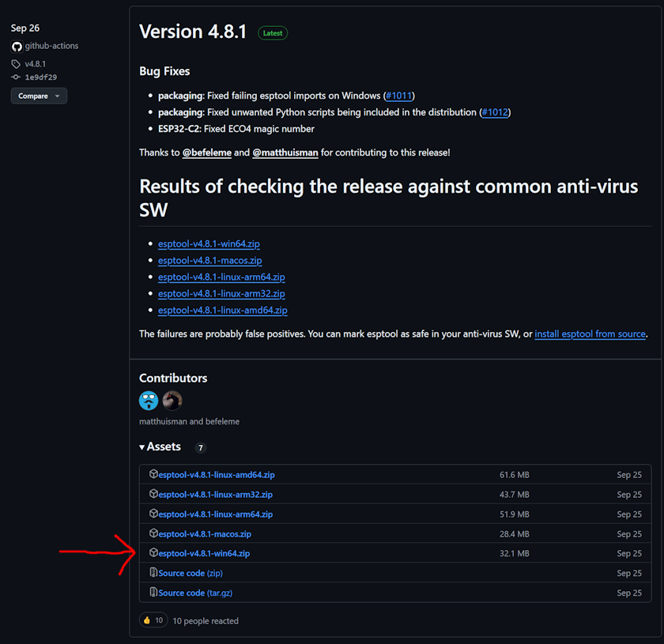This screenshot has height=644, width=664.
Task: Click zip file icon of Source code (zip)
Action: (x=153, y=572)
